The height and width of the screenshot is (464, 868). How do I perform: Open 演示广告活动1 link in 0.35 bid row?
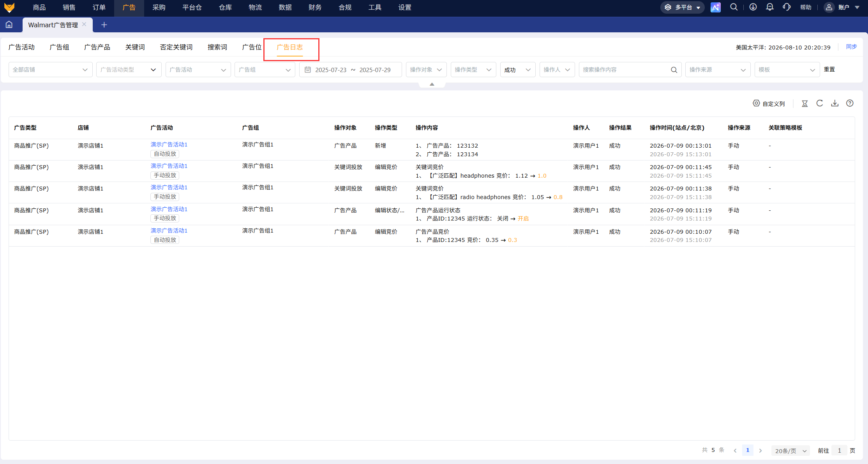click(169, 231)
